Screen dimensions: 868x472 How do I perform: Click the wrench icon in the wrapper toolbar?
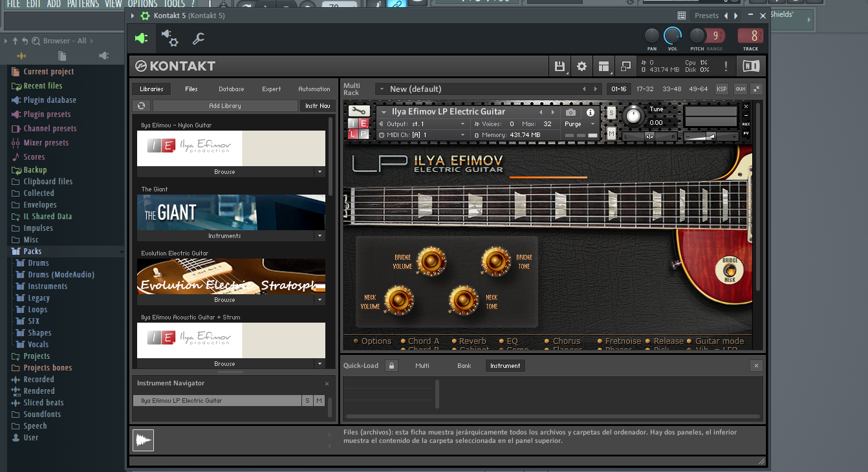click(x=199, y=39)
